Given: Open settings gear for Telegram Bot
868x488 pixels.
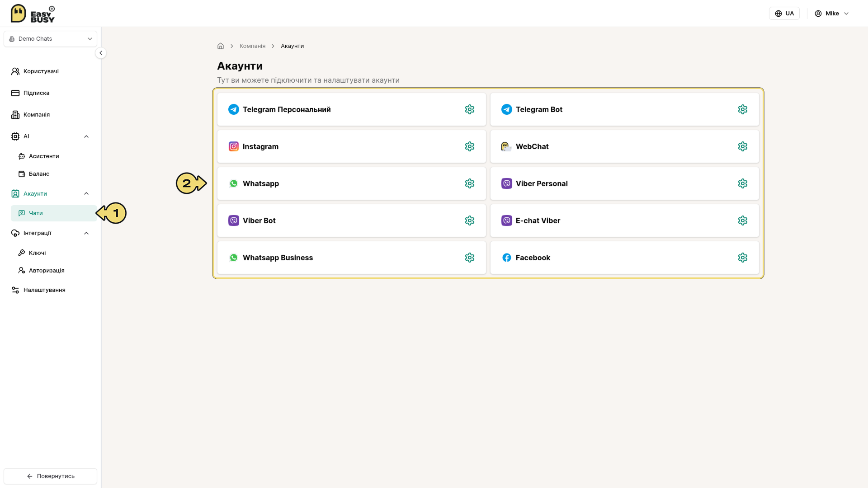Looking at the screenshot, I should (x=743, y=109).
